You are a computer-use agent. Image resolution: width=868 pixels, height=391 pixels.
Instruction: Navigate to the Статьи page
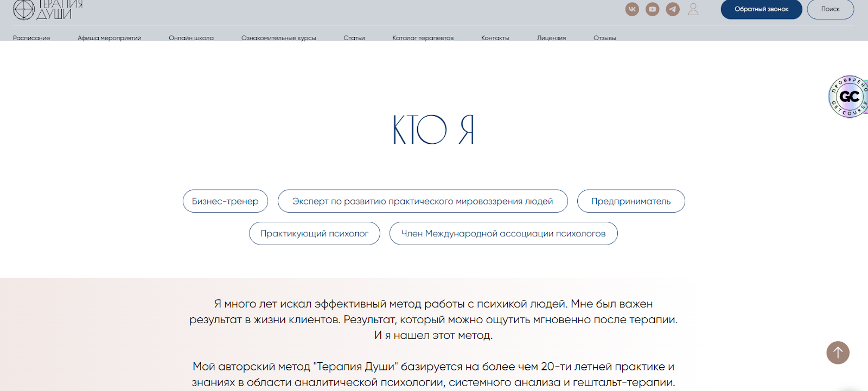coord(354,38)
